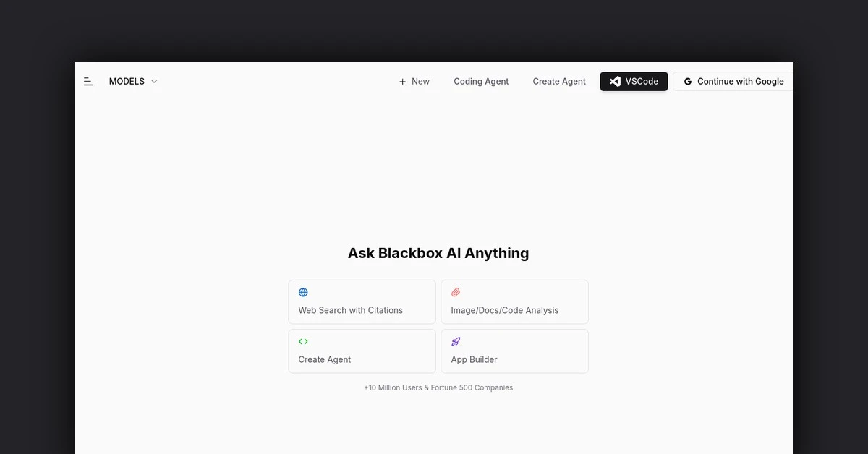Click the rocket icon on App Builder card

pyautogui.click(x=456, y=341)
